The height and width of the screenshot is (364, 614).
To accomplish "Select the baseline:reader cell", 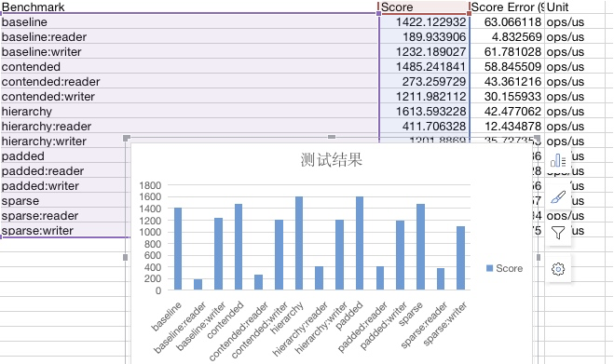I will [x=189, y=37].
